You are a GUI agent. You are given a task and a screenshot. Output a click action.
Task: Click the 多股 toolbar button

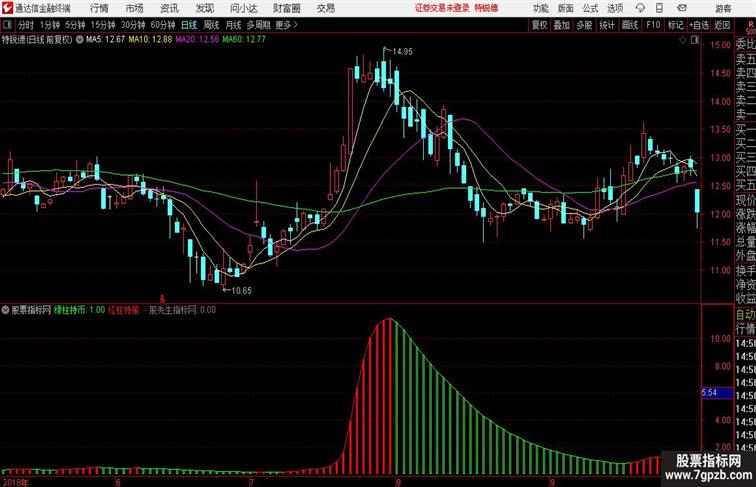click(x=584, y=25)
